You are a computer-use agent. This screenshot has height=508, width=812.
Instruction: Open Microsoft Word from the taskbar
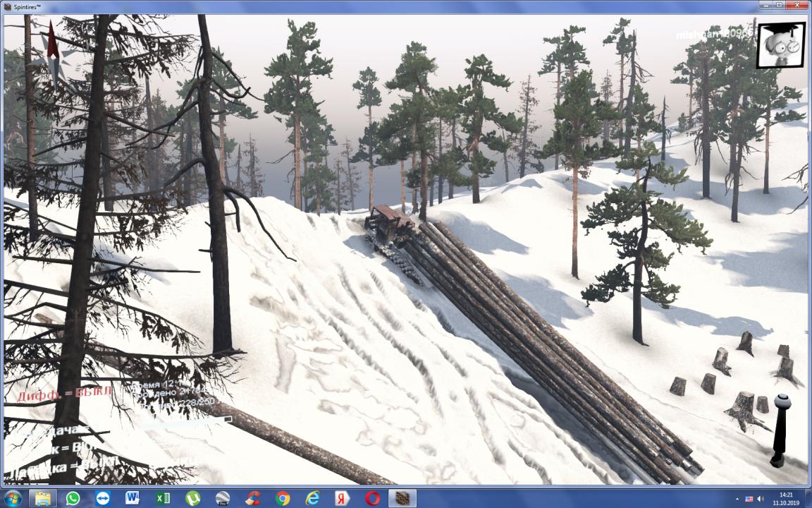[x=133, y=498]
